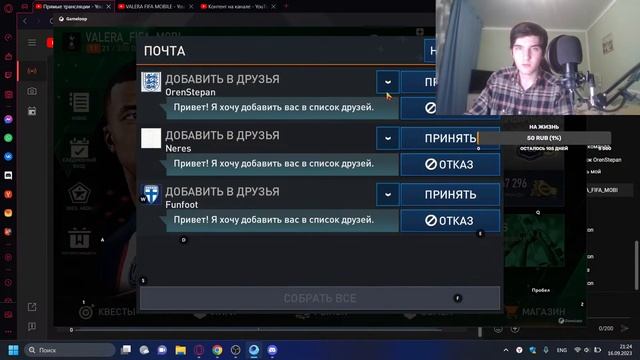This screenshot has height=360, width=640.
Task: Open the calendar manage sidebar icon
Action: [32, 111]
